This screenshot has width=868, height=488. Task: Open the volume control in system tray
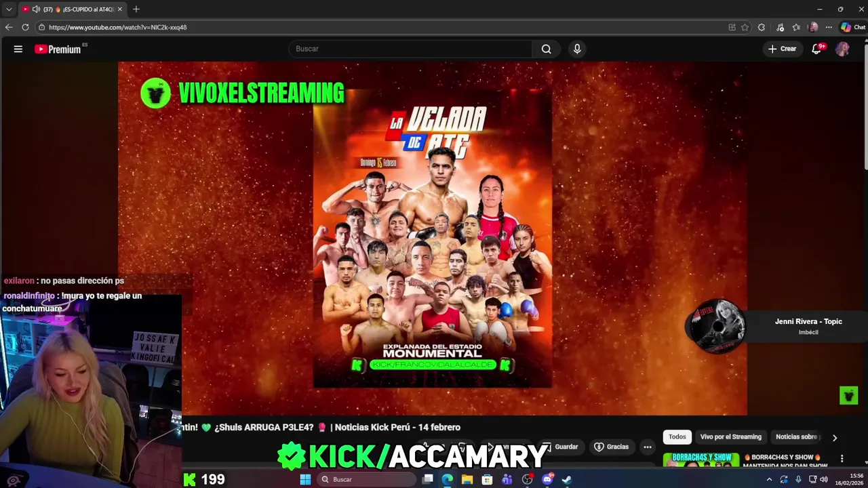(824, 480)
